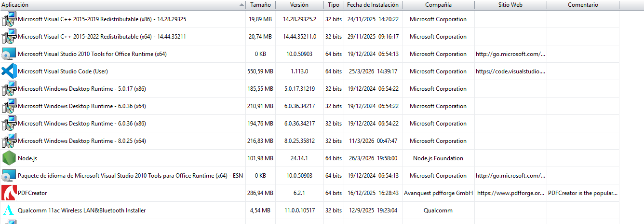Click the Windows Desktop Runtime 8.0.25 icon
This screenshot has height=224, width=644.
tap(9, 141)
